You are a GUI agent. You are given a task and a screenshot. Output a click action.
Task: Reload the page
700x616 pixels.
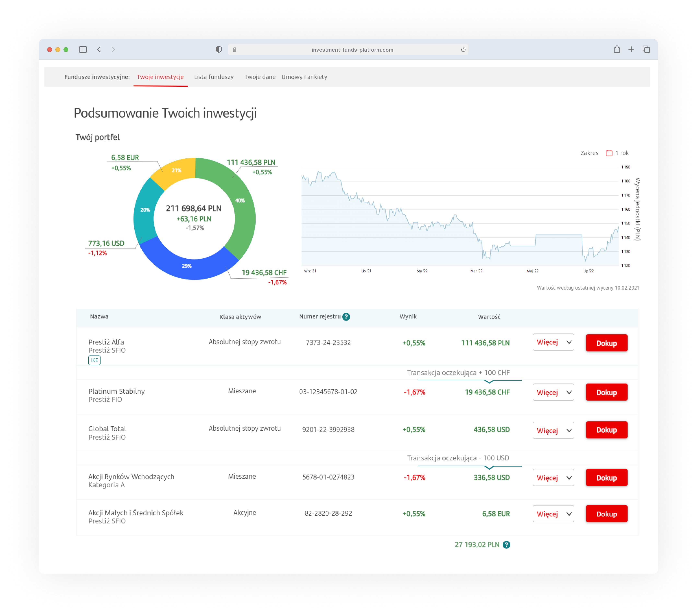point(463,50)
